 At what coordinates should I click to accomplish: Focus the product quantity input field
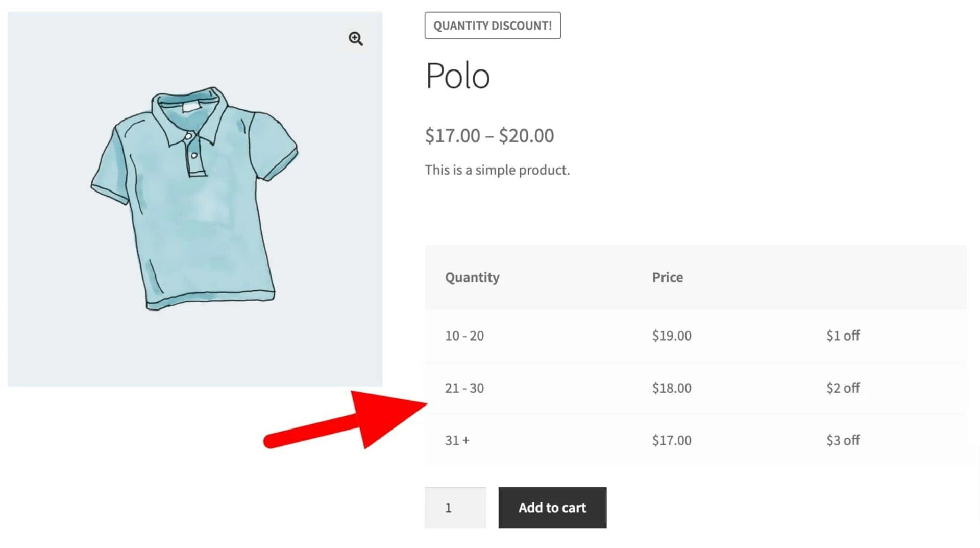(x=455, y=508)
